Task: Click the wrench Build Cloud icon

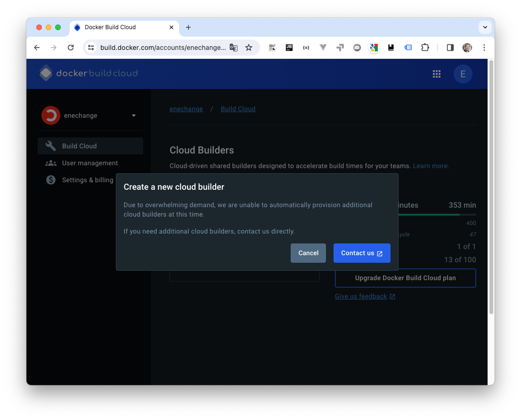Action: [x=50, y=146]
